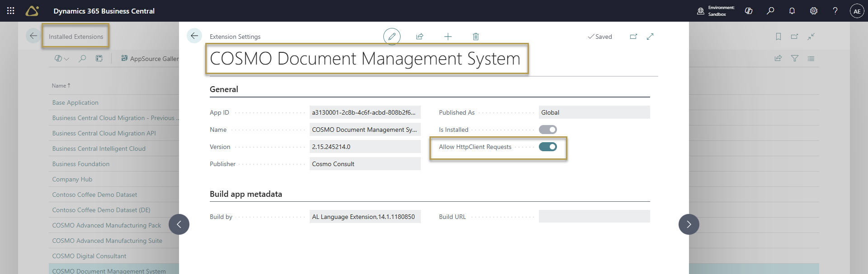Open COSMO Advanced Manufacturing Suite
868x274 pixels.
pos(107,241)
